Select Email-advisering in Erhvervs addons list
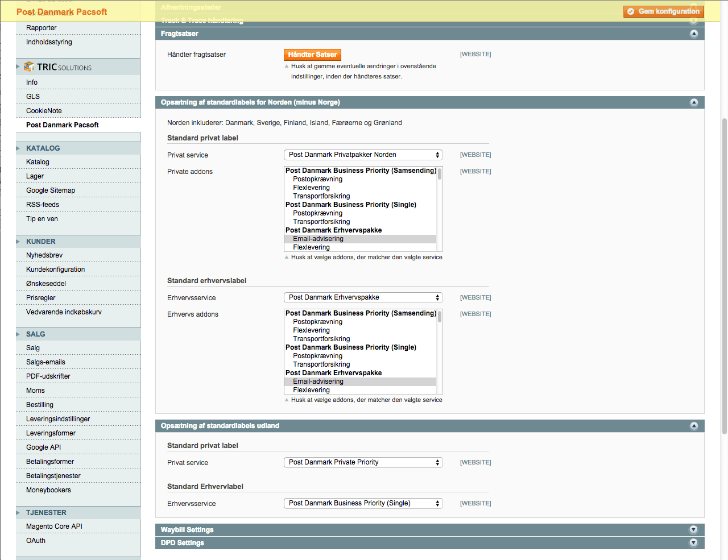The height and width of the screenshot is (560, 728). click(318, 381)
